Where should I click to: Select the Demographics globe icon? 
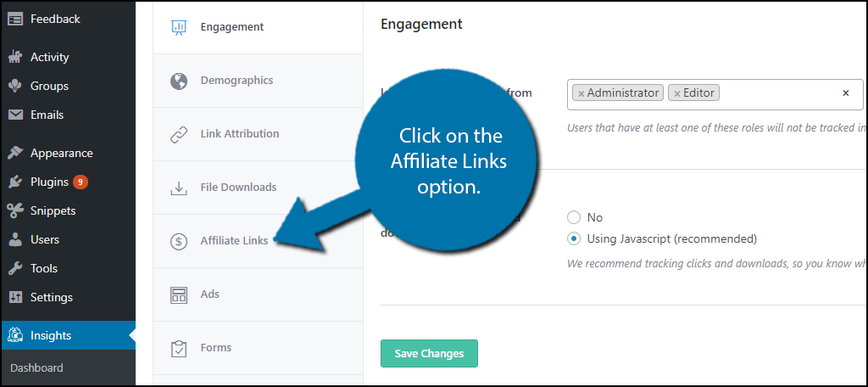click(x=179, y=81)
